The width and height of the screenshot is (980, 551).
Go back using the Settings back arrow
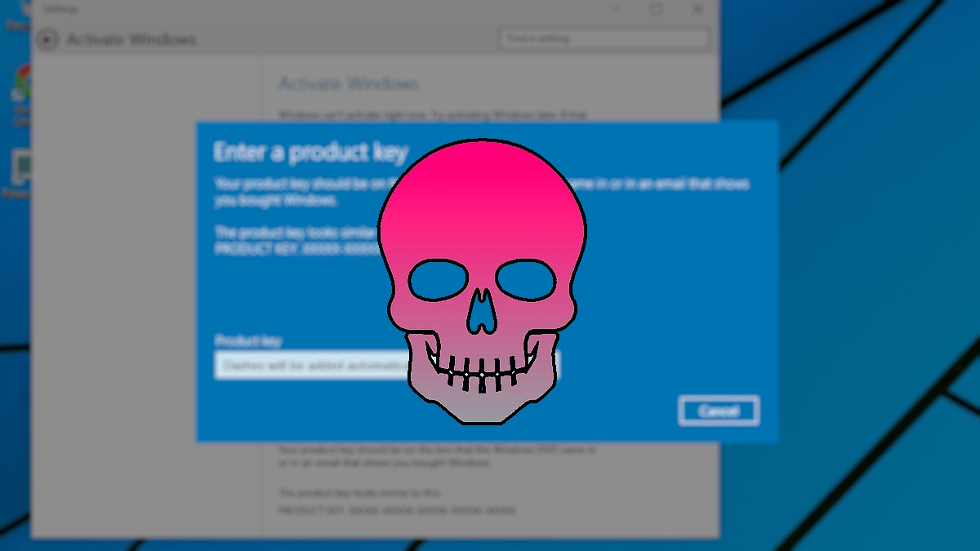[x=48, y=39]
